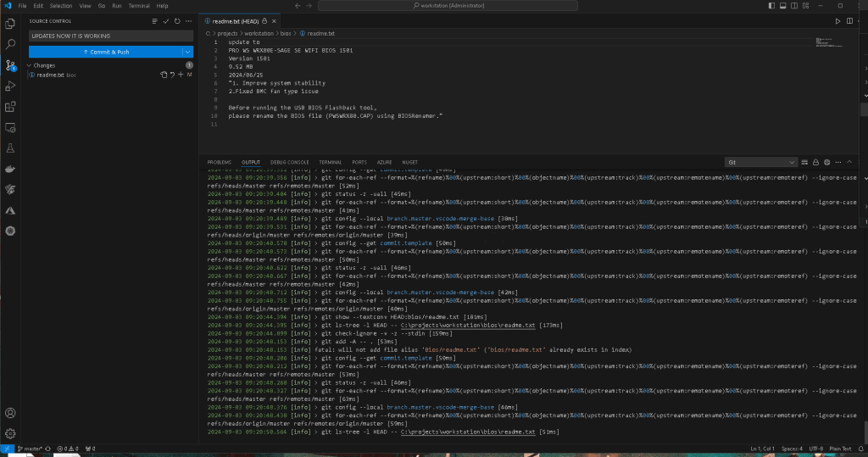
Task: Open the Run and Debug view
Action: pyautogui.click(x=10, y=86)
